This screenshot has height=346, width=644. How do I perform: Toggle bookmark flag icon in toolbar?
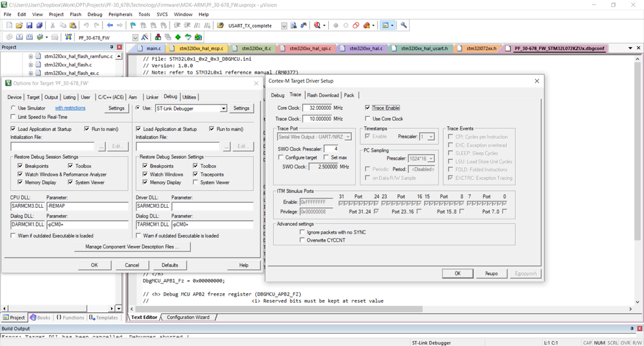pos(133,26)
